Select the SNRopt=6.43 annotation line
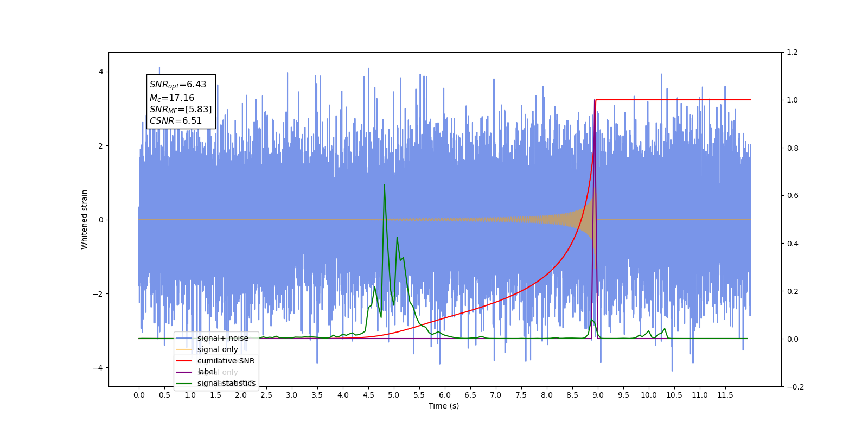Image resolution: width=868 pixels, height=434 pixels. 178,85
